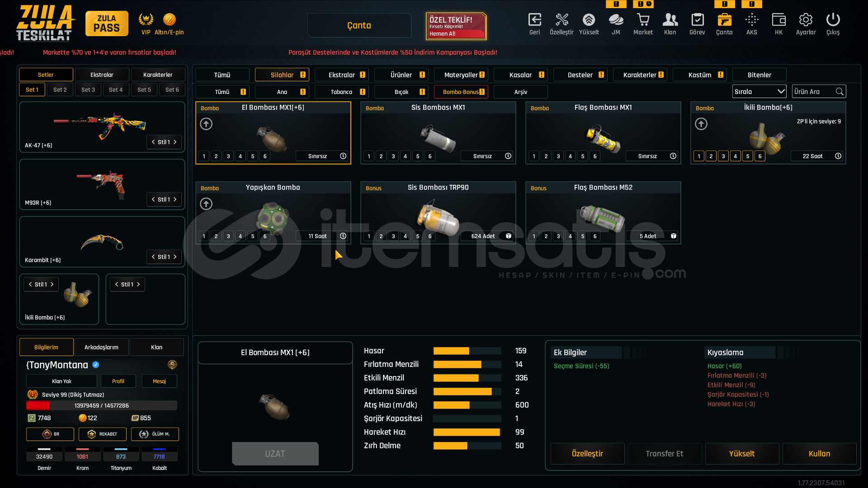Viewport: 868px width, 488px height.
Task: Toggle set slot 2 on Sis Bombası MX1 card
Action: click(x=381, y=156)
